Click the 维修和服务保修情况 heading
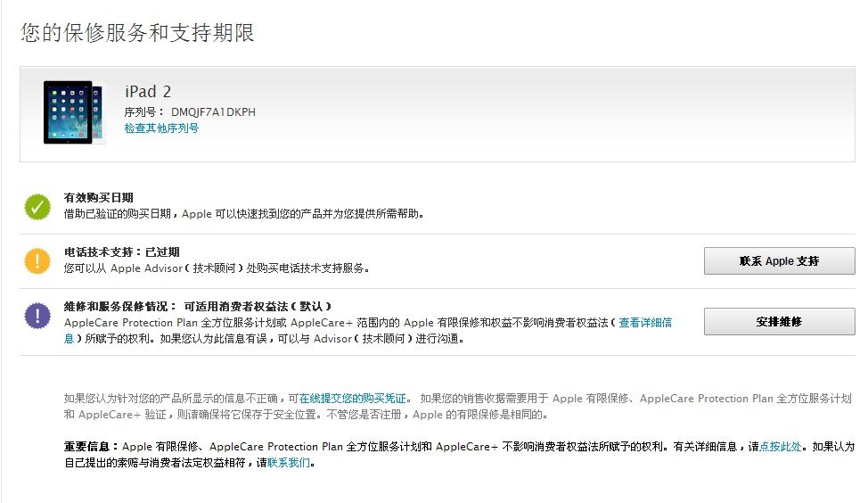Viewport: 868px width, 503px height. tap(198, 306)
